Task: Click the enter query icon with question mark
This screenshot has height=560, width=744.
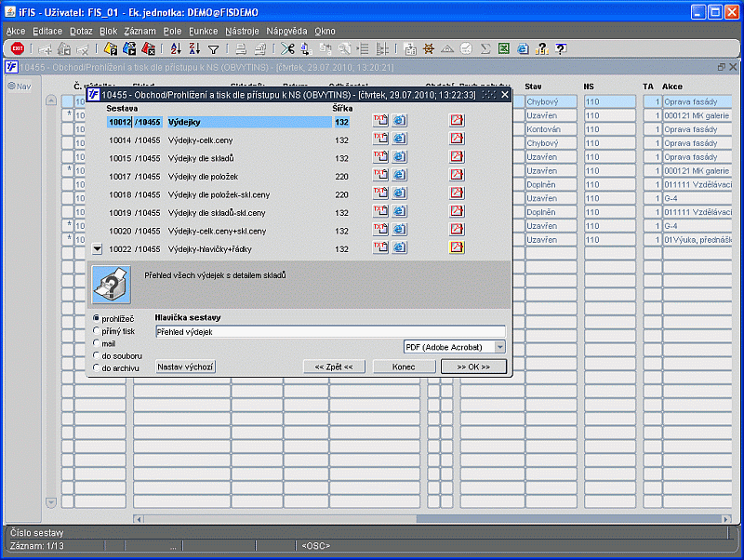Action: coord(111,48)
